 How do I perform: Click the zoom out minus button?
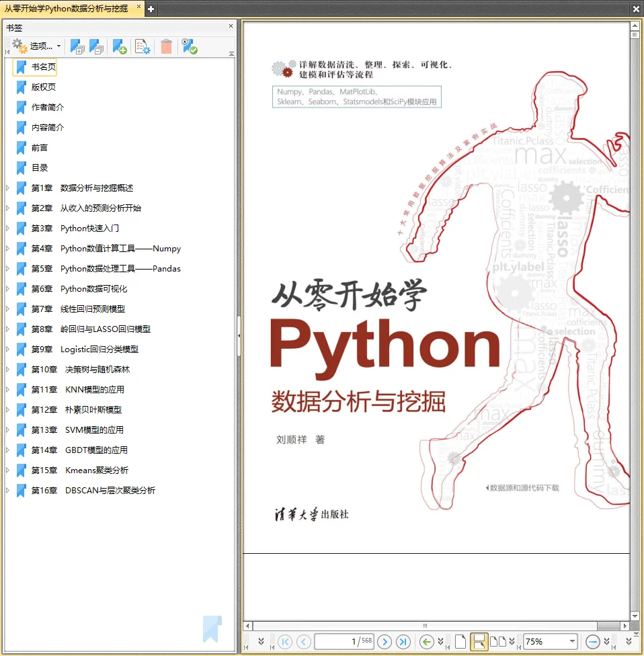click(592, 641)
